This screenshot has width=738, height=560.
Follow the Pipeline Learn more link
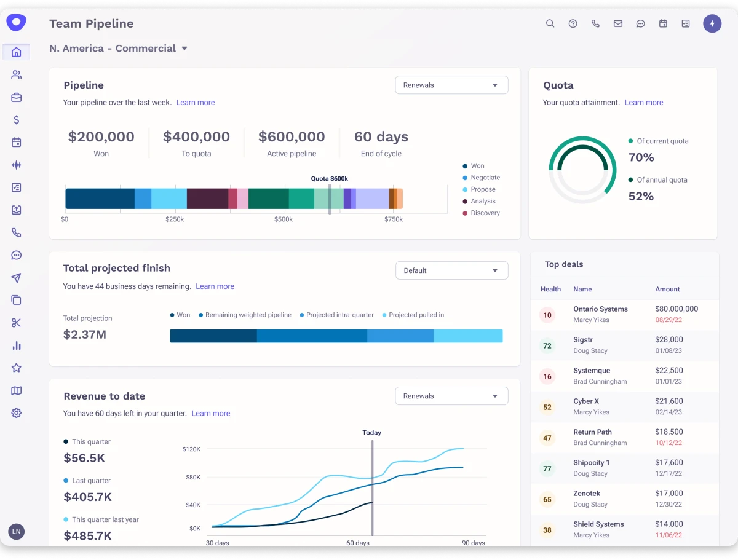click(196, 103)
